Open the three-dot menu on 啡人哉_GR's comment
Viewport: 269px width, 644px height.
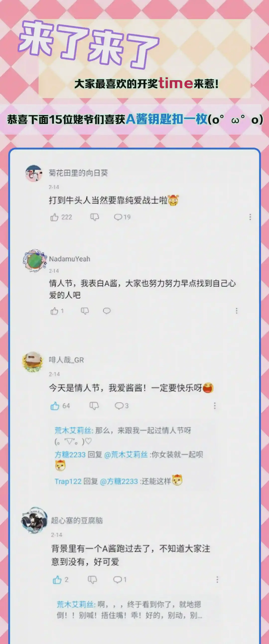[x=214, y=406]
